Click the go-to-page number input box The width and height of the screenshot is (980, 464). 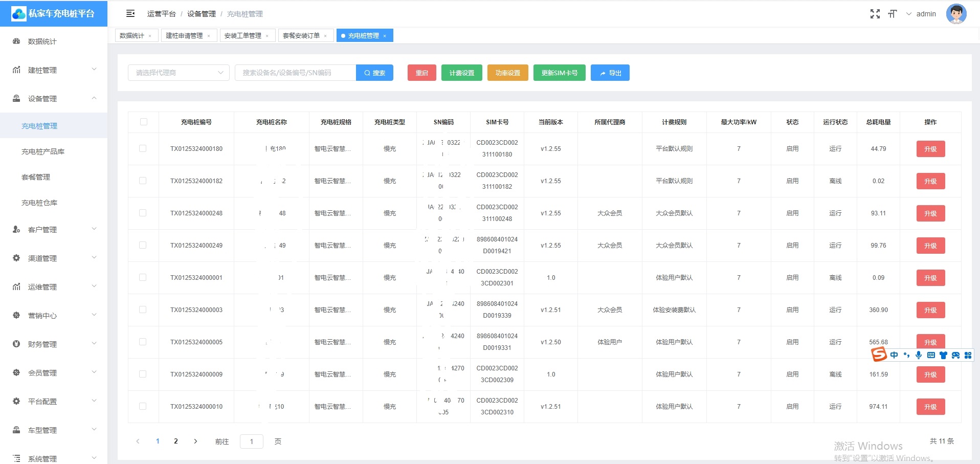click(x=252, y=441)
